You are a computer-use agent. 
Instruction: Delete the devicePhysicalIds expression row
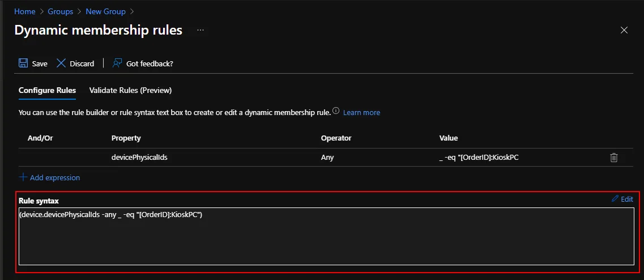[x=613, y=158]
